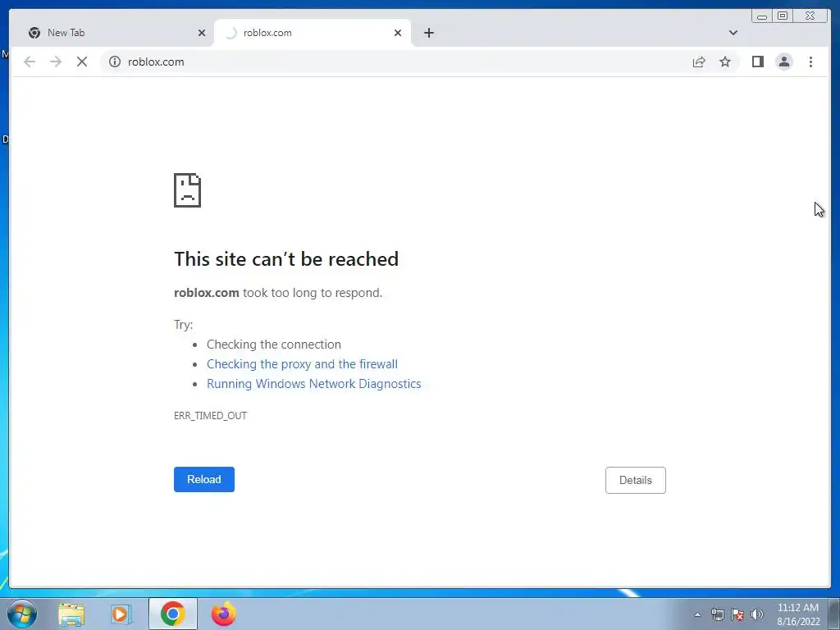This screenshot has width=840, height=630.
Task: Open the network tray icon
Action: tap(717, 614)
